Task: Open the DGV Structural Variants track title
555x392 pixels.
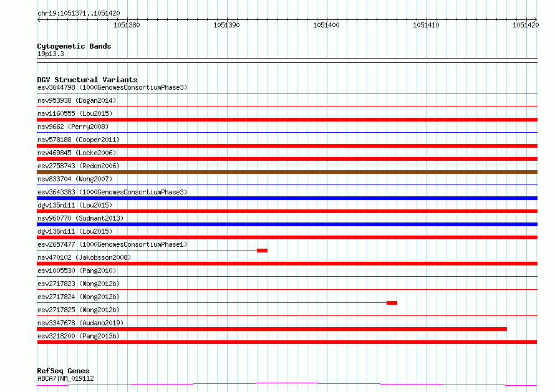Action: 87,80
